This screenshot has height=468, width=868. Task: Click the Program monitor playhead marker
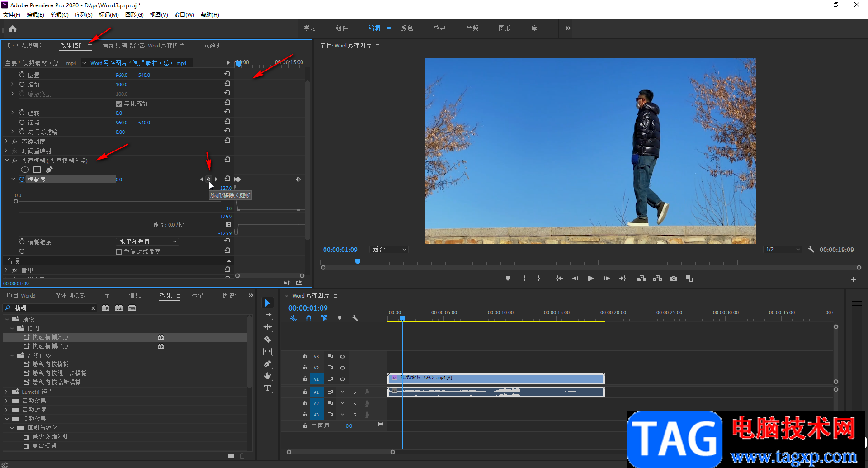[358, 261]
